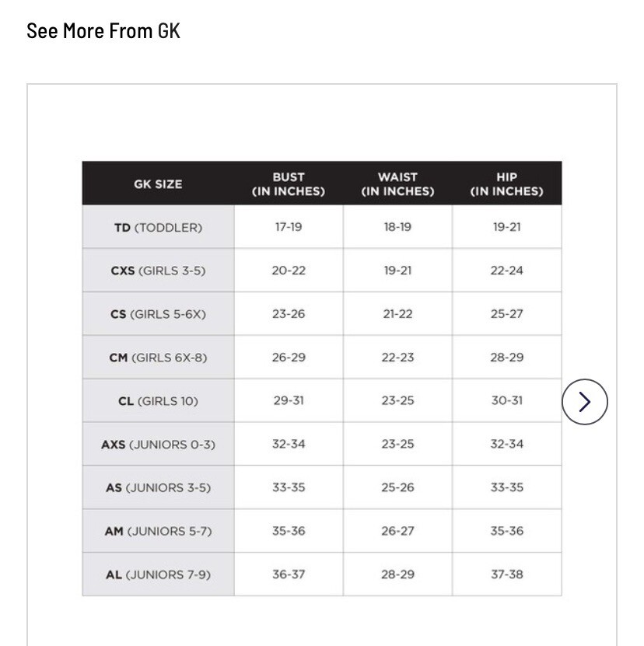
Task: Select the AL (JUNIORS 7-9) size cell
Action: coord(158,575)
